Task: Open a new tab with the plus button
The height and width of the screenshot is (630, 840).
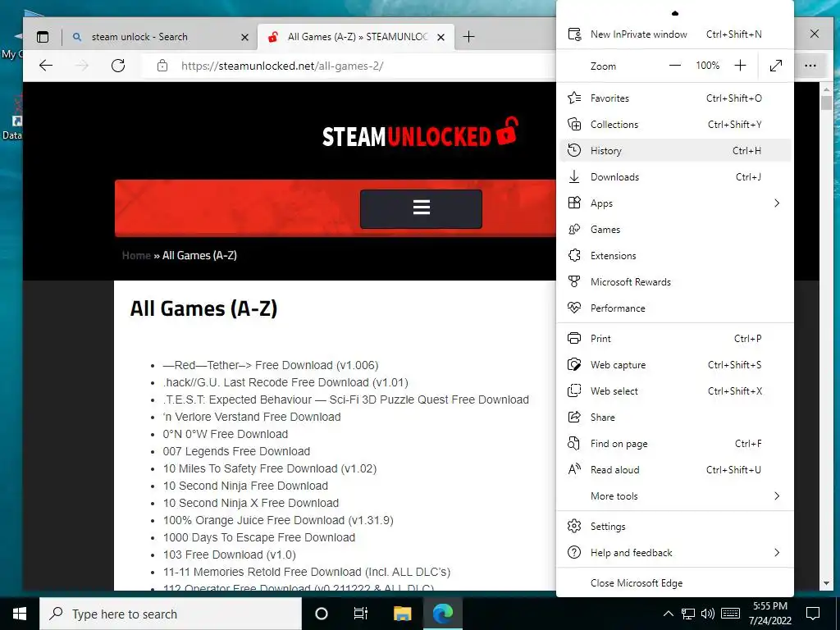Action: pyautogui.click(x=468, y=36)
